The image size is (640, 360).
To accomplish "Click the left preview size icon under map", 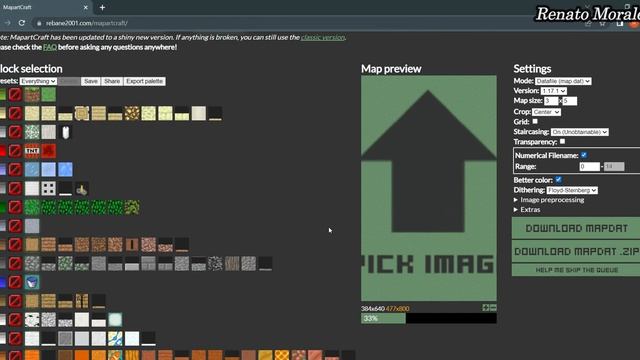I will pos(486,308).
